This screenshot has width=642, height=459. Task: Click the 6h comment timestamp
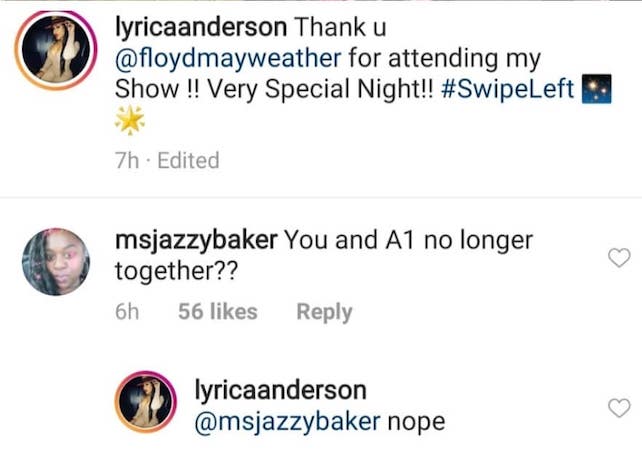[127, 312]
